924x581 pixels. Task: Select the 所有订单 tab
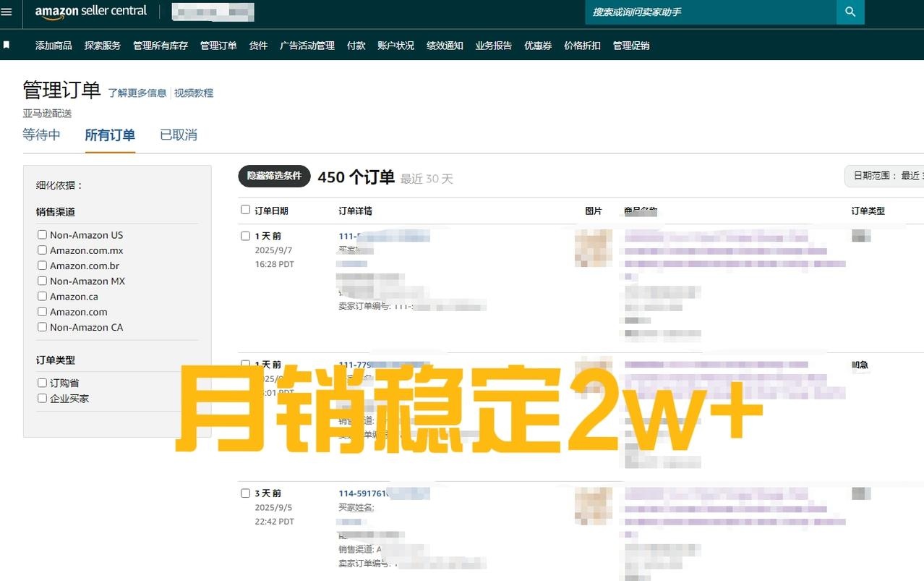pyautogui.click(x=110, y=135)
